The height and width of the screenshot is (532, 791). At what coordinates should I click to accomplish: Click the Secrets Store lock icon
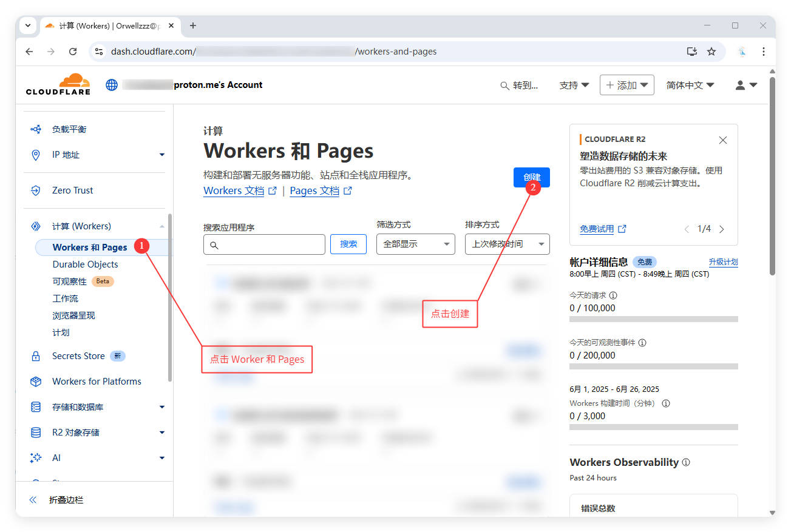coord(36,356)
